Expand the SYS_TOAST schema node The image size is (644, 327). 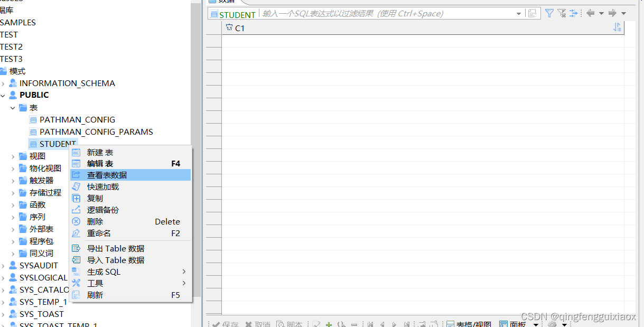coord(3,314)
